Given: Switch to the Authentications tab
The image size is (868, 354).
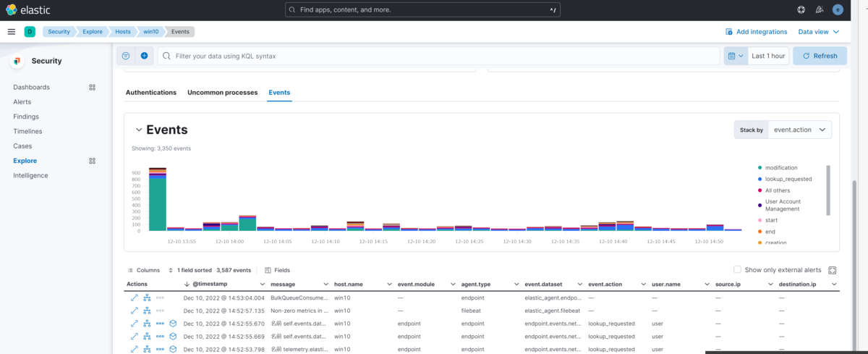Looking at the screenshot, I should 151,93.
